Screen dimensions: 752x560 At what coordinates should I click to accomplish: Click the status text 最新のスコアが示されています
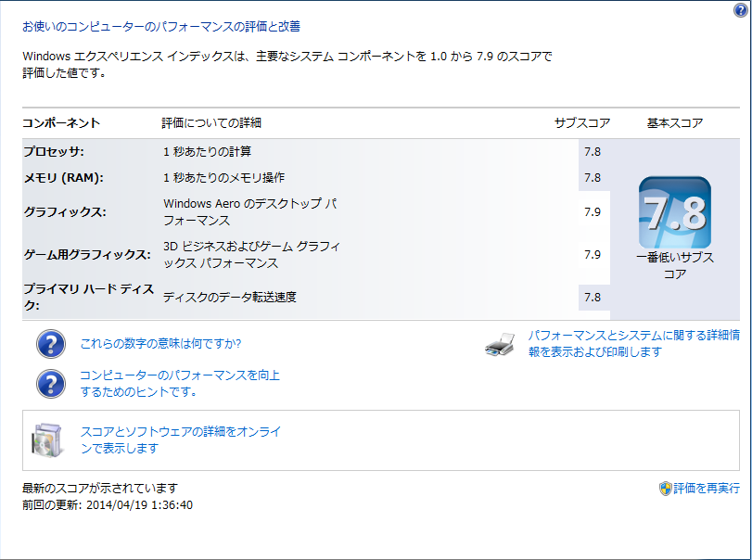pyautogui.click(x=100, y=489)
